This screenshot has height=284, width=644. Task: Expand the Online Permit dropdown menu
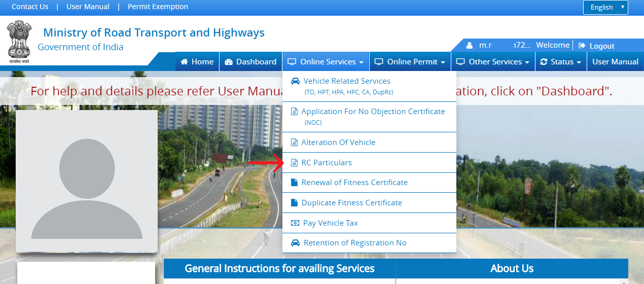coord(410,61)
